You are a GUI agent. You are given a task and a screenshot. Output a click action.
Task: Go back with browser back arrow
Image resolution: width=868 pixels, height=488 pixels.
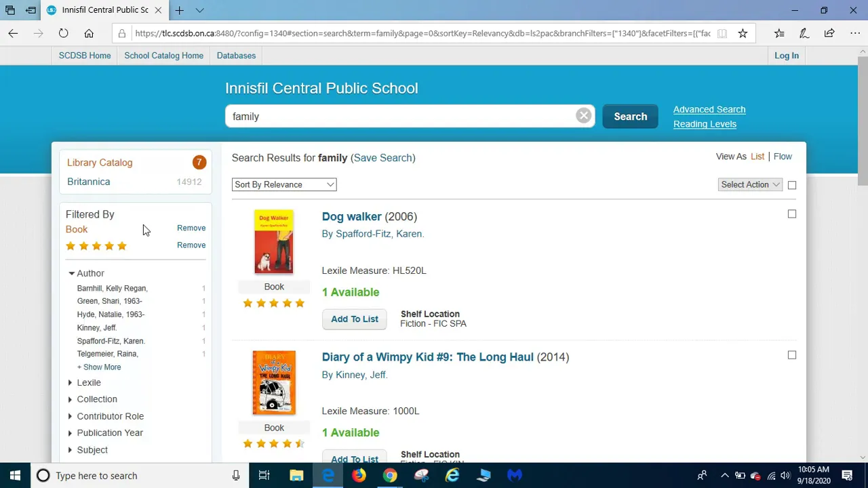coord(13,33)
